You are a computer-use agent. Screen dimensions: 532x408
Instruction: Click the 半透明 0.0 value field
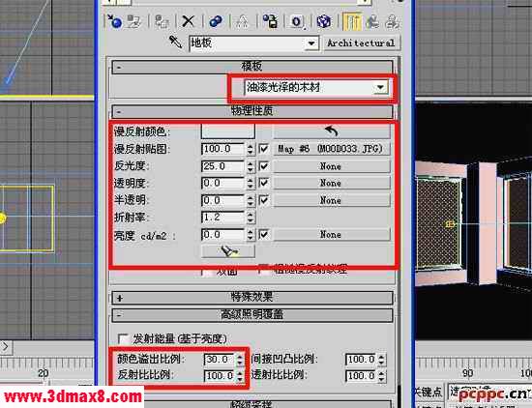(x=222, y=200)
